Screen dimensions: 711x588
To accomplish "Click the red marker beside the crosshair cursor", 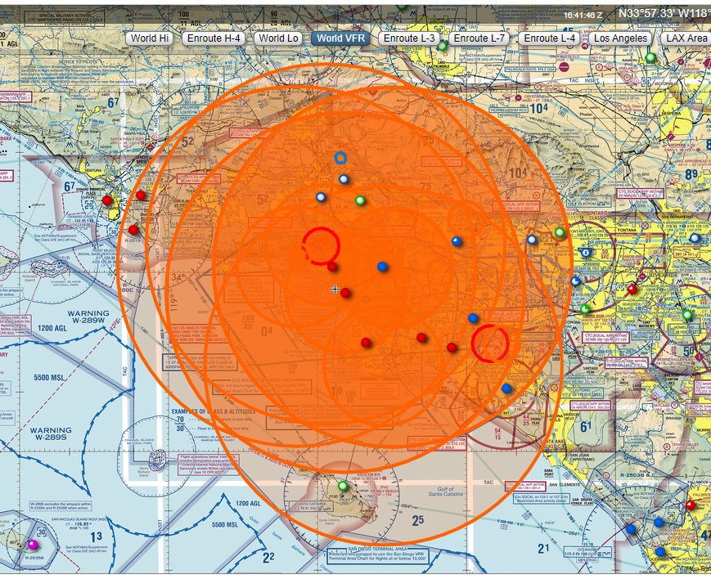I will click(345, 293).
